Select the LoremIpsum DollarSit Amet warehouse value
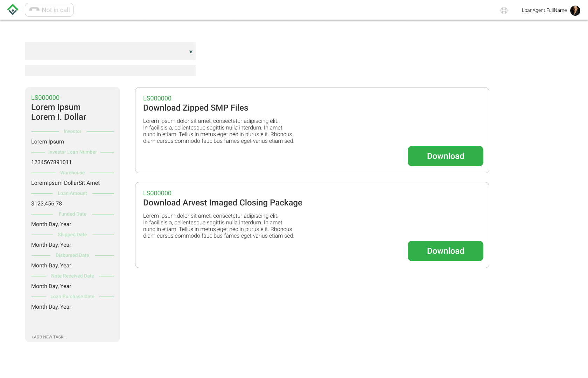The height and width of the screenshot is (378, 588). (x=65, y=183)
